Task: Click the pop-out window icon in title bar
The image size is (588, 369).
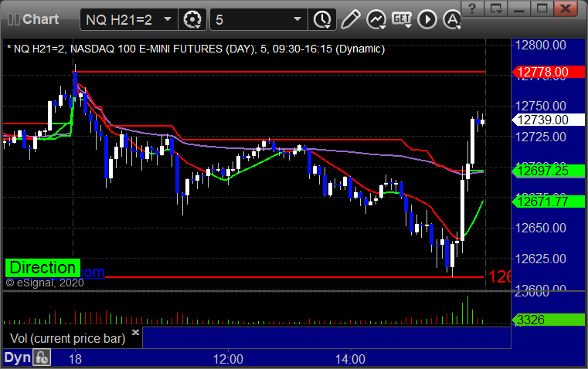Action: click(496, 8)
